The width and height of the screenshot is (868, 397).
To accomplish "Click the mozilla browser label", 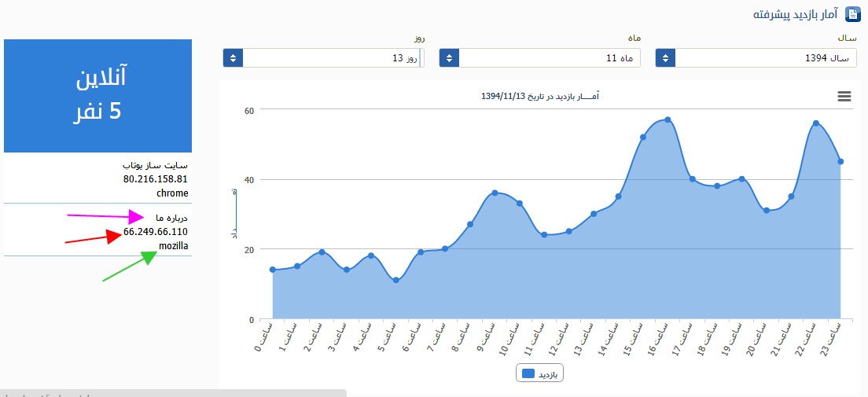I will (x=174, y=245).
